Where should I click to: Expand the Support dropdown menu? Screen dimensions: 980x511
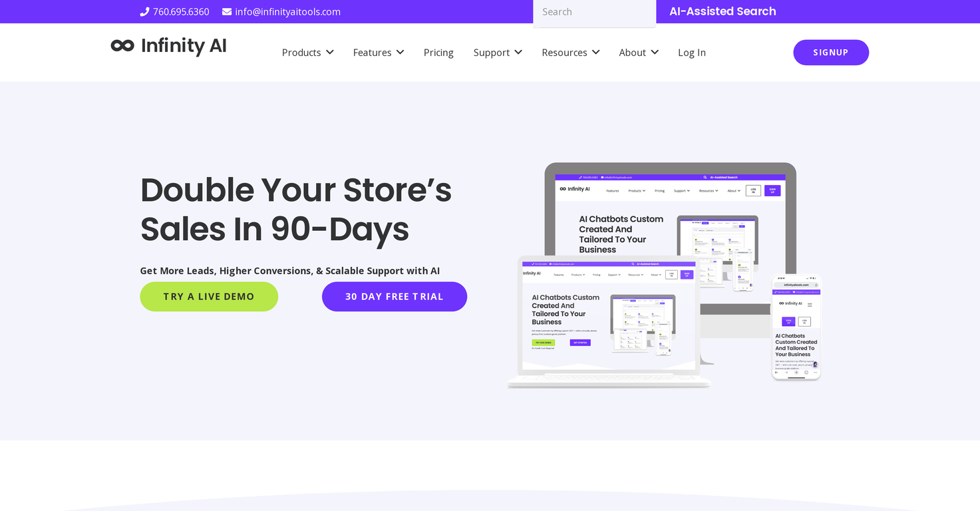point(497,53)
